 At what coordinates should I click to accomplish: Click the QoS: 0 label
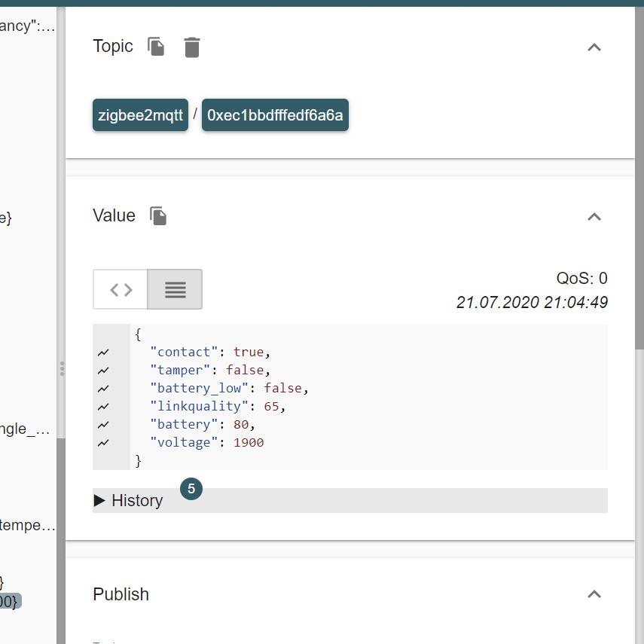coord(581,279)
